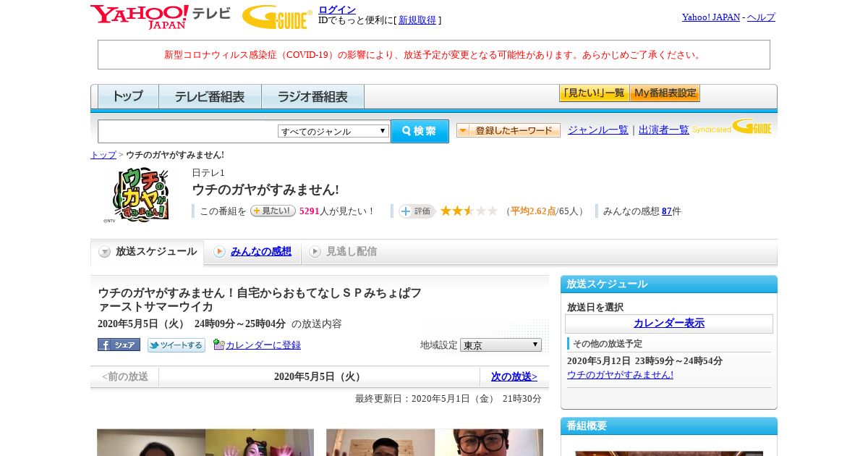868x456 pixels.
Task: Open the 出演者一覧 link
Action: (664, 130)
